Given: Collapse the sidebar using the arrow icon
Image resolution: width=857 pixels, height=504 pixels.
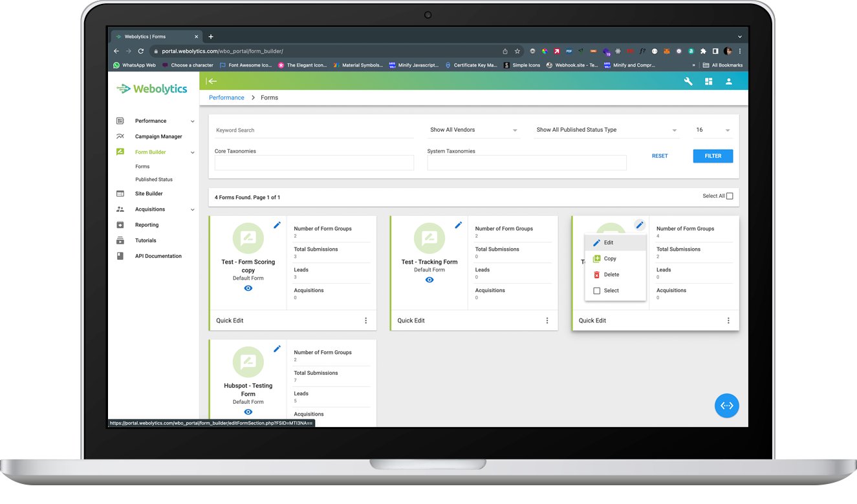Looking at the screenshot, I should pos(212,81).
